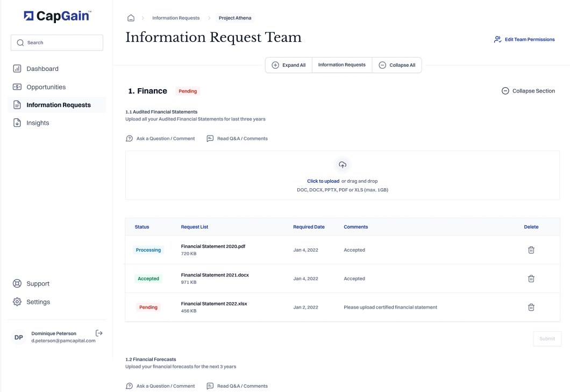Delete Financial Statement 2021.docx with trash icon
This screenshot has height=392, width=570.
(531, 279)
